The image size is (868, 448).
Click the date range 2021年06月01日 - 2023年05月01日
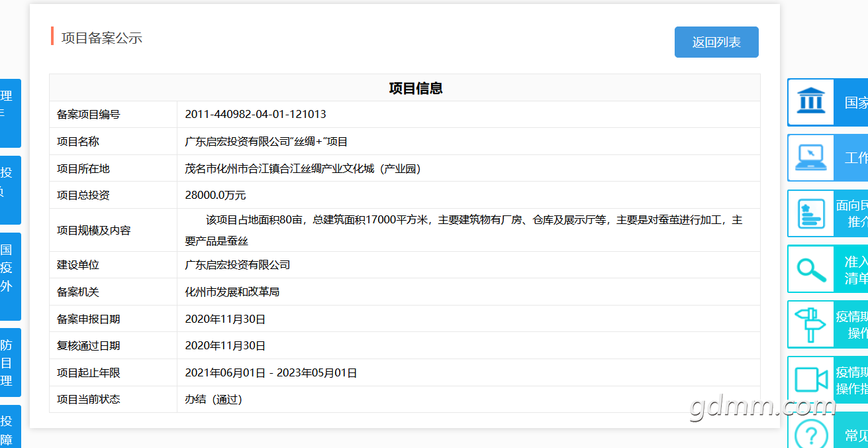(271, 373)
